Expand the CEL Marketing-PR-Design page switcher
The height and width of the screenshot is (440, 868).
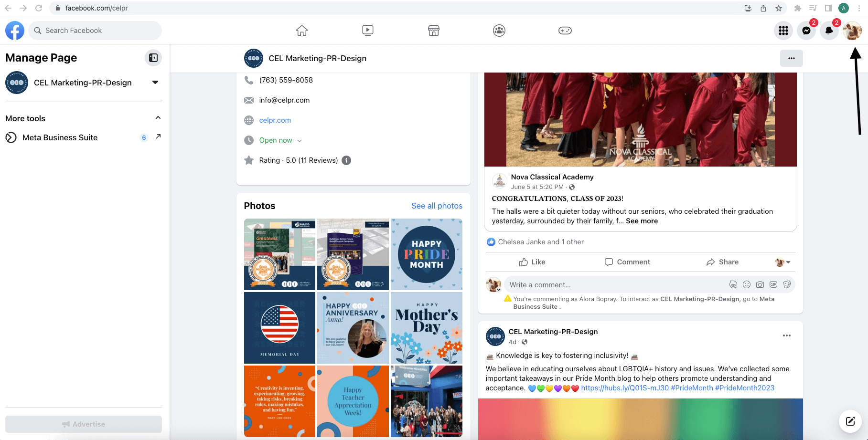(x=155, y=83)
